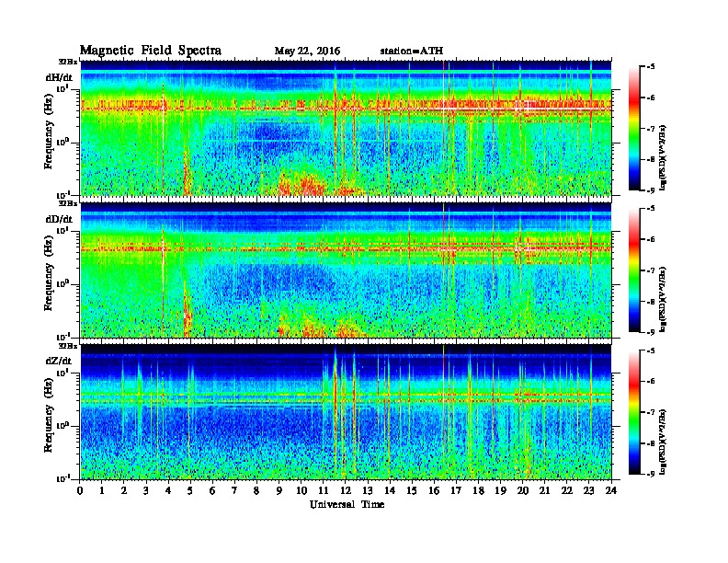Click the hour 4 tick label on time axis
Screen dimensions: 728x563
tap(168, 490)
